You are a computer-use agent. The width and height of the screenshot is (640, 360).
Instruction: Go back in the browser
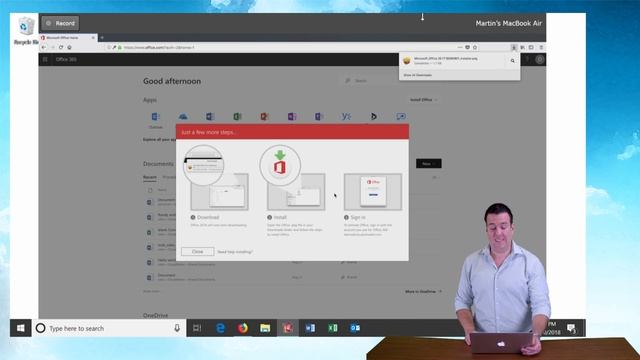pos(44,47)
